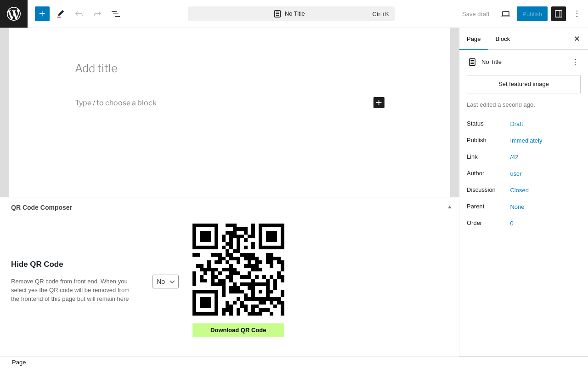Toggle the Settings sidebar panel icon
588x368 pixels.
tap(559, 14)
